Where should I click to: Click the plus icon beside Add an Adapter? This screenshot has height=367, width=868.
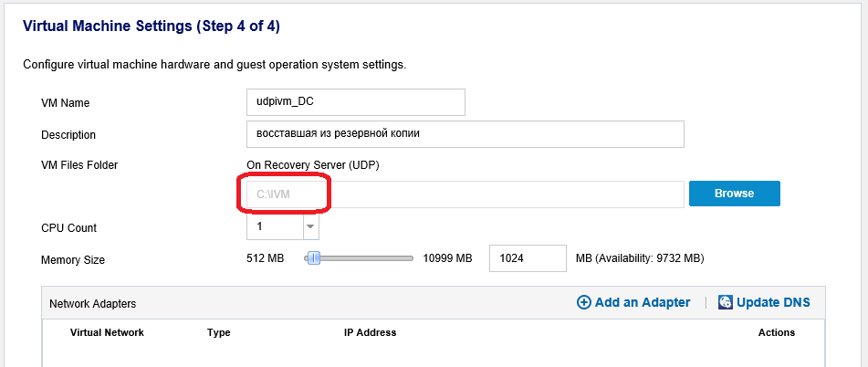coord(583,302)
